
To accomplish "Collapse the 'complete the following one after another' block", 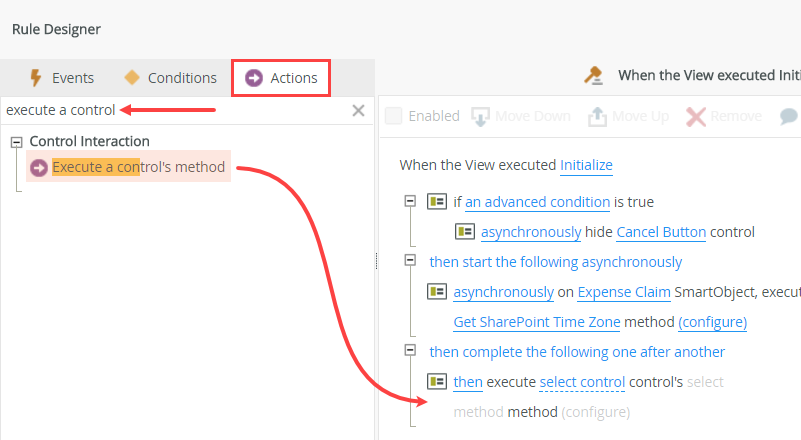I will pos(410,351).
